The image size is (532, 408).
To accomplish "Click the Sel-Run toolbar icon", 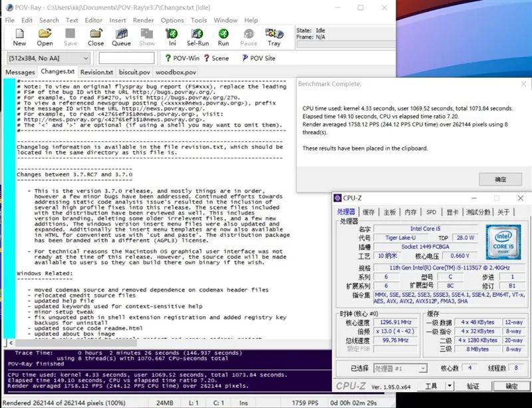I will [198, 34].
